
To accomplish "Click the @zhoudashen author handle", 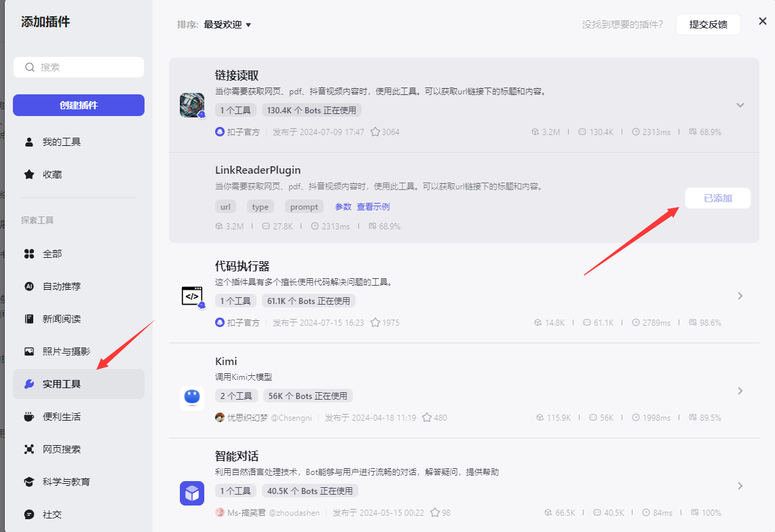I will (294, 513).
